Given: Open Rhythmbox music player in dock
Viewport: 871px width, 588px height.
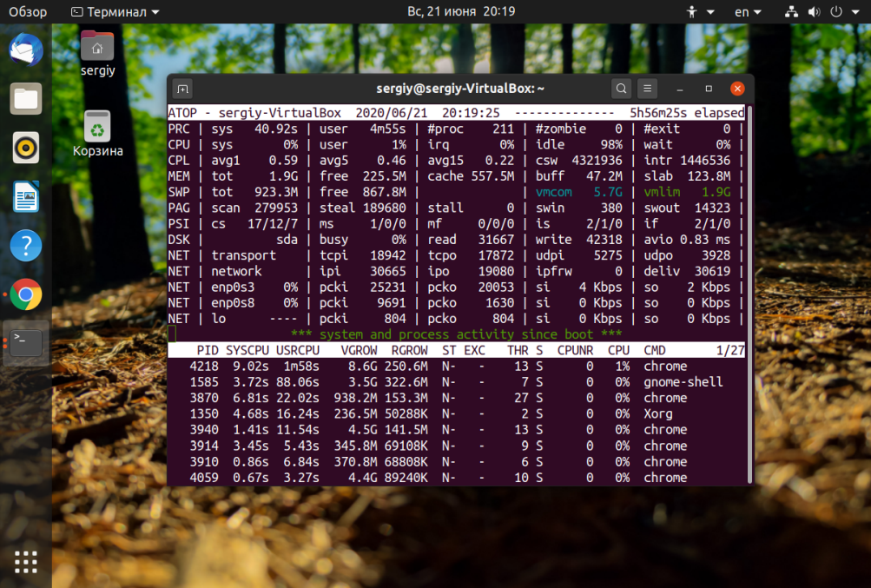Looking at the screenshot, I should (26, 148).
